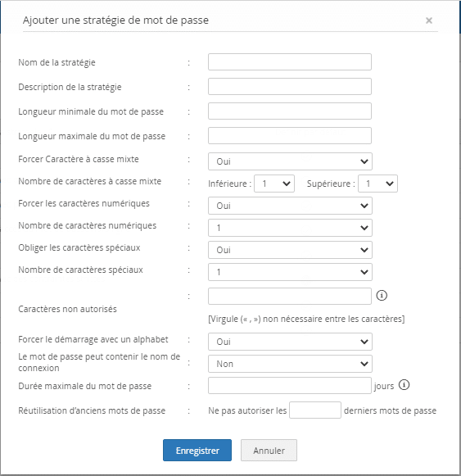The height and width of the screenshot is (476, 461).
Task: Click info icon next to jours
Action: [404, 385]
